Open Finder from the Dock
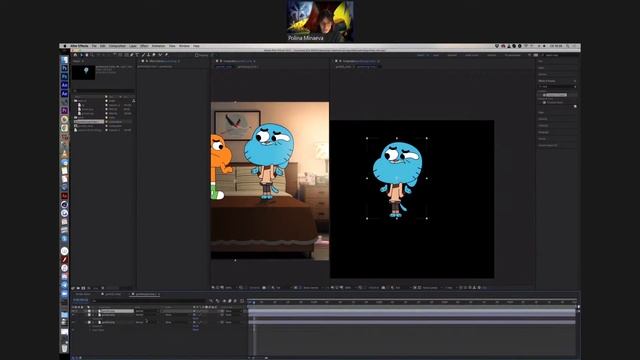 (x=64, y=60)
